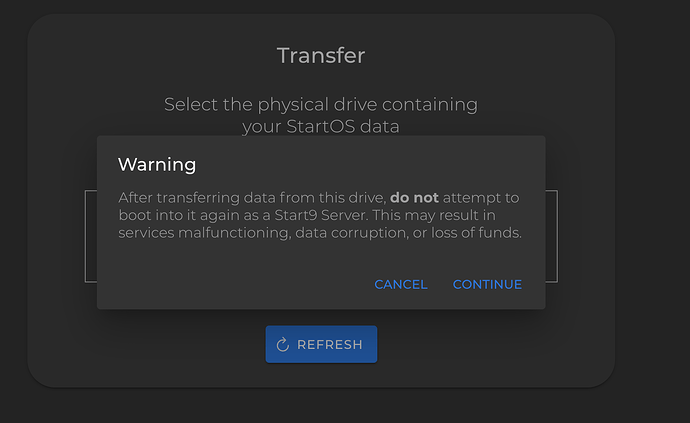Confirm the warning by clicking CONTINUE
This screenshot has width=690, height=423.
click(487, 284)
